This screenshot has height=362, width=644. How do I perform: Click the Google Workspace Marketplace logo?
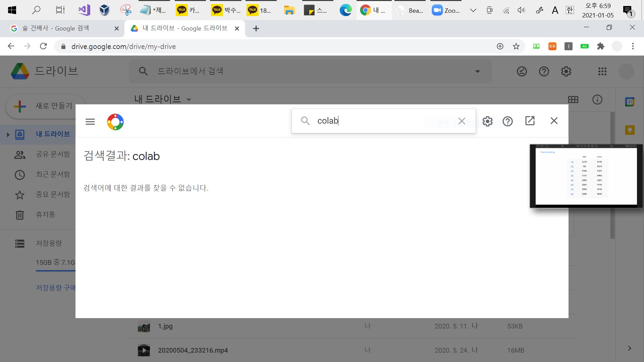tap(115, 122)
